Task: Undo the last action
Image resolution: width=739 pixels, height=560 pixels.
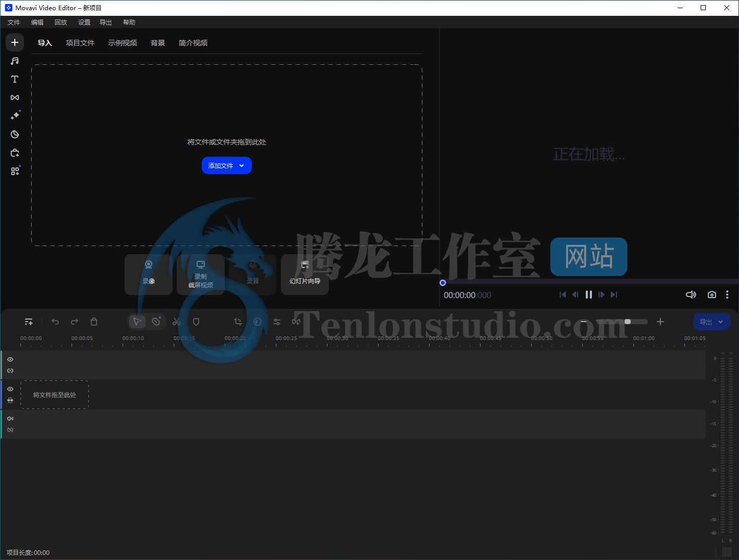Action: 55,322
